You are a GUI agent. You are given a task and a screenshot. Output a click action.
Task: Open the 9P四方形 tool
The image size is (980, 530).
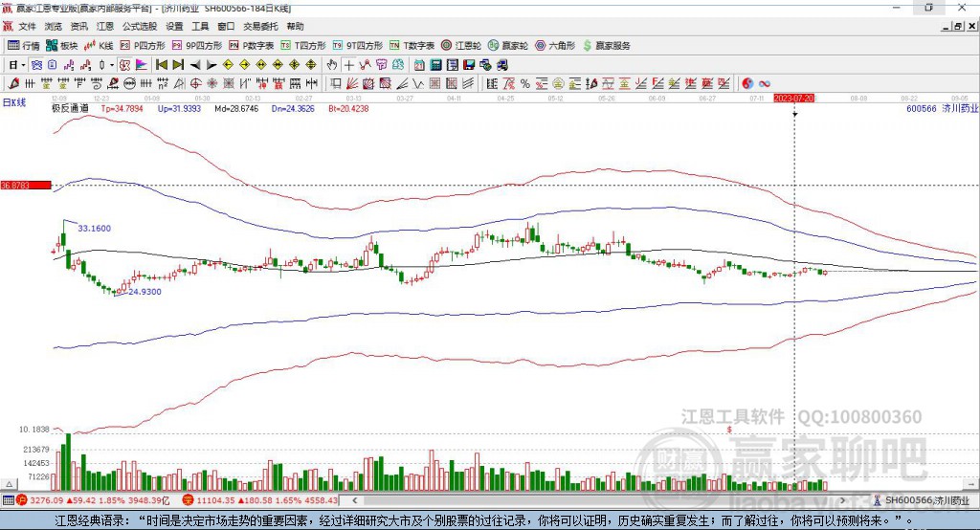click(197, 46)
